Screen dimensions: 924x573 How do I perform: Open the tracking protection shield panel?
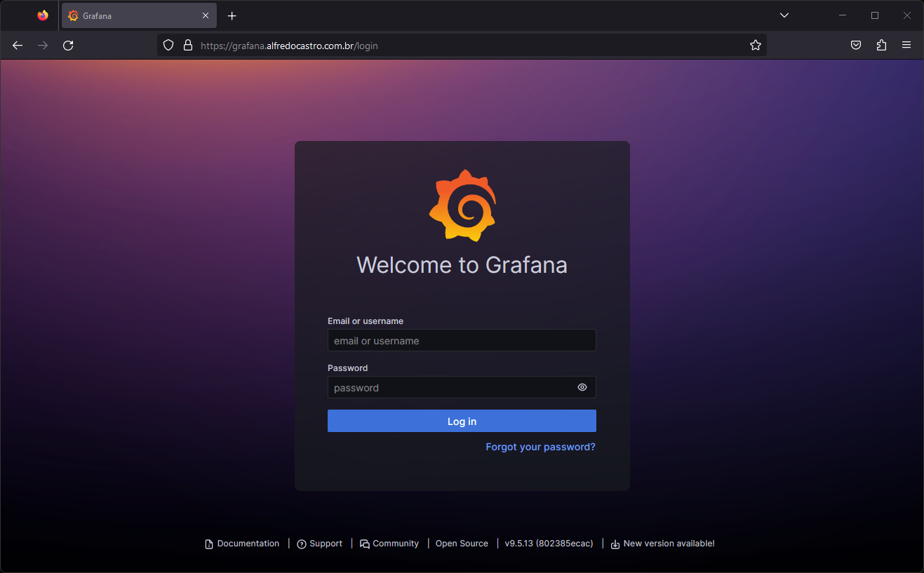[x=168, y=45]
